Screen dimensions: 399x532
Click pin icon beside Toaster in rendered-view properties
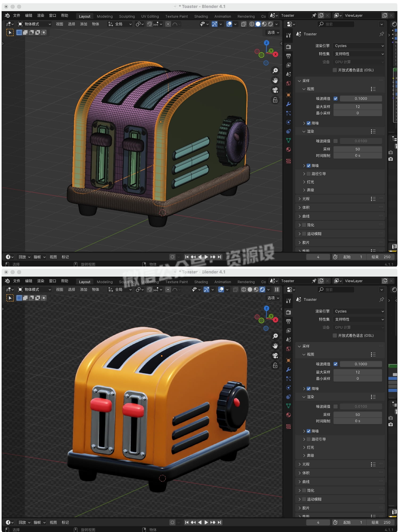click(x=382, y=300)
